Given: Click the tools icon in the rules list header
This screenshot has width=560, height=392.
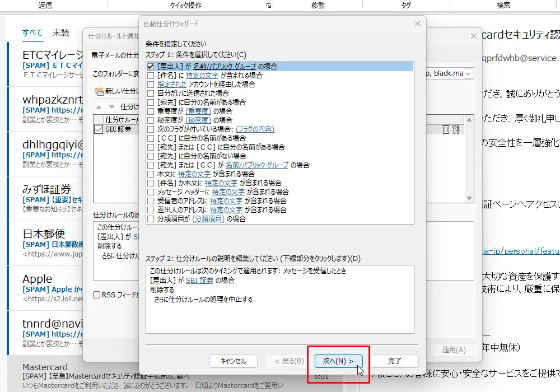Looking at the screenshot, I should pyautogui.click(x=456, y=129).
